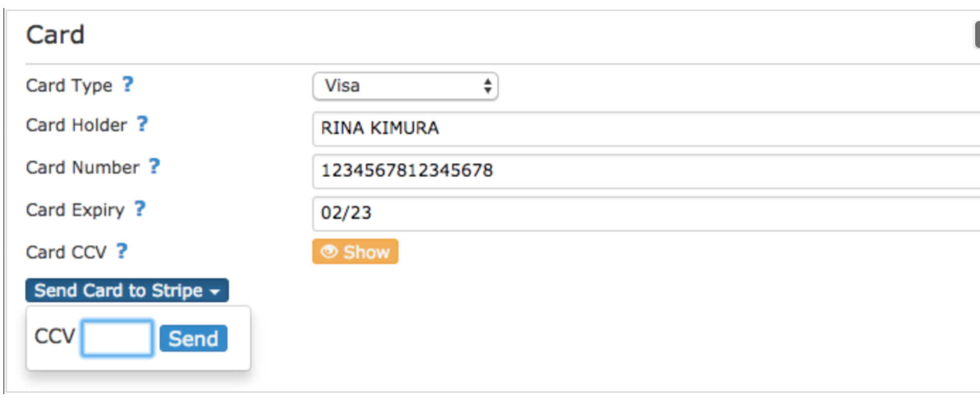The height and width of the screenshot is (407, 980).
Task: Open help for Card Expiry
Action: 140,209
